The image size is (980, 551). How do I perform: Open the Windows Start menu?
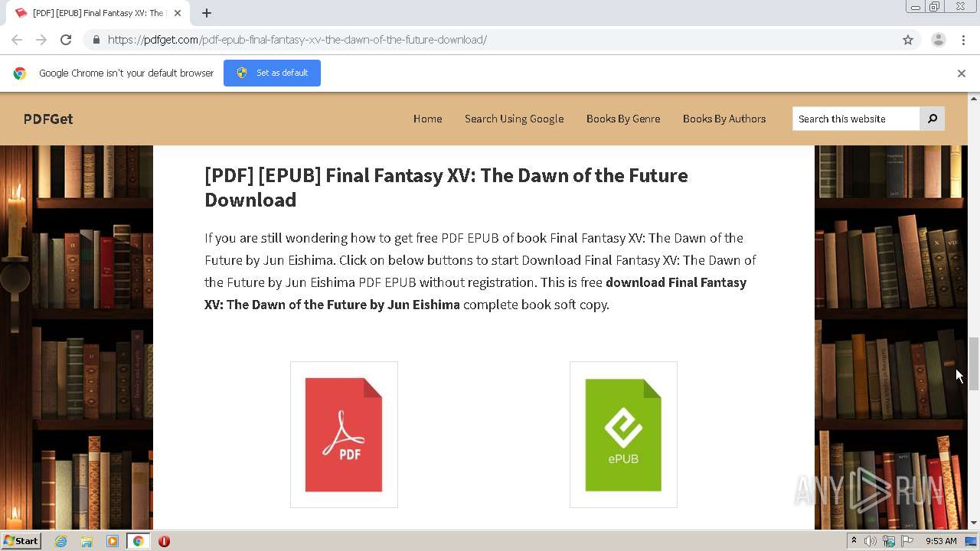click(21, 541)
